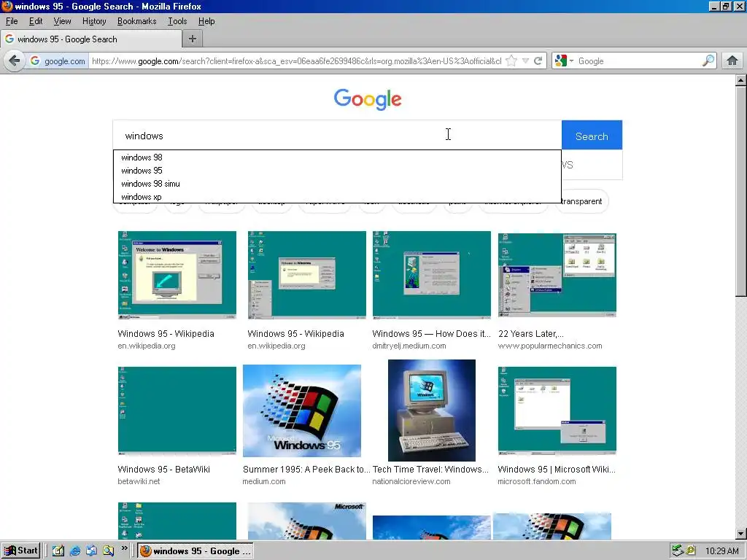Open the Tools menu
The width and height of the screenshot is (747, 560).
(177, 21)
